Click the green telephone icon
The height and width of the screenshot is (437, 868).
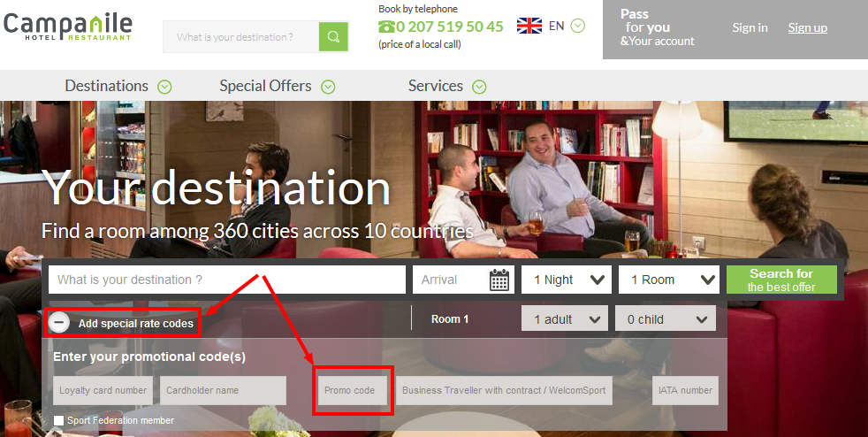386,27
